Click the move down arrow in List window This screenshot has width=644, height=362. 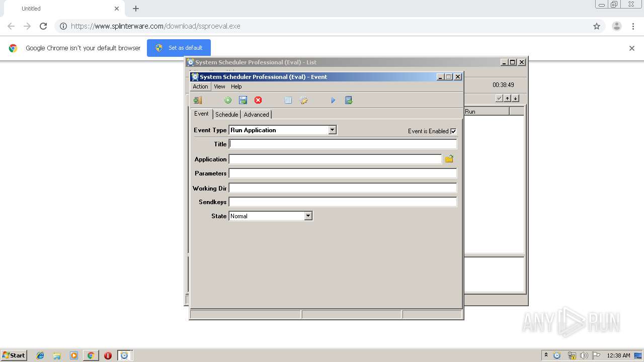coord(515,98)
